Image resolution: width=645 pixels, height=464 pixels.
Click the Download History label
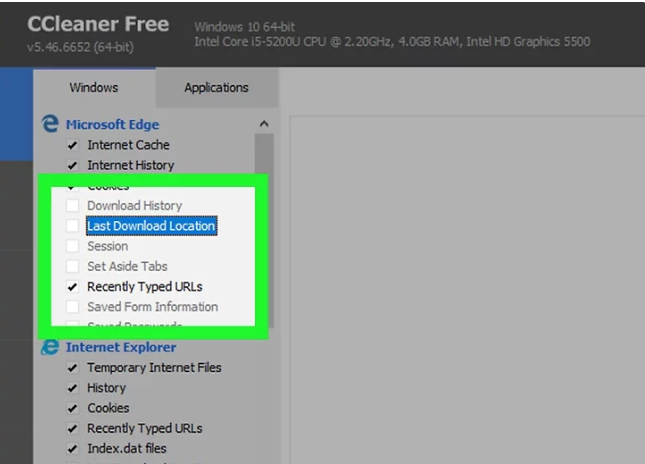(x=135, y=205)
